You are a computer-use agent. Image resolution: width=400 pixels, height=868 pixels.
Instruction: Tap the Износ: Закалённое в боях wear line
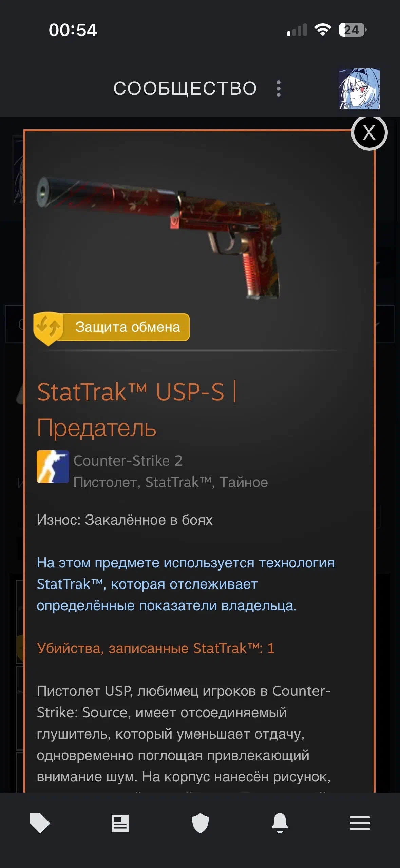click(125, 520)
